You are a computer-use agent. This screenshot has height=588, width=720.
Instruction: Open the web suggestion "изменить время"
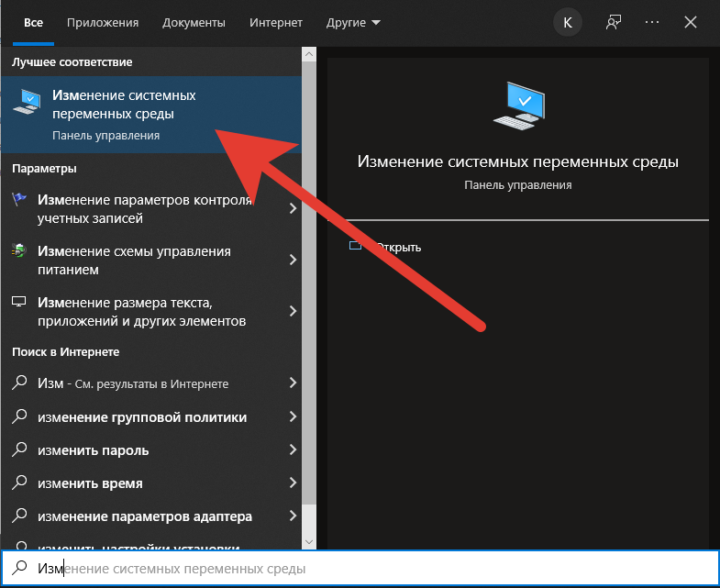click(90, 483)
